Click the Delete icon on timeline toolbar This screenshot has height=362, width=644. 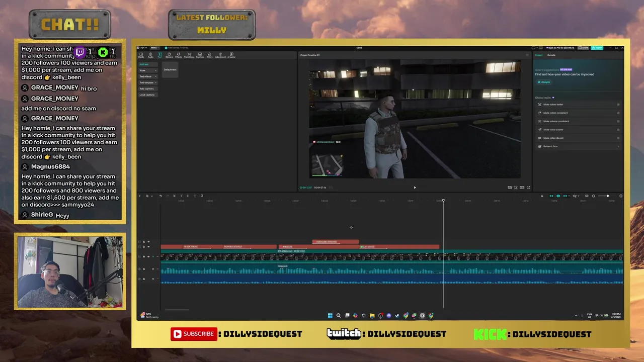tap(195, 196)
